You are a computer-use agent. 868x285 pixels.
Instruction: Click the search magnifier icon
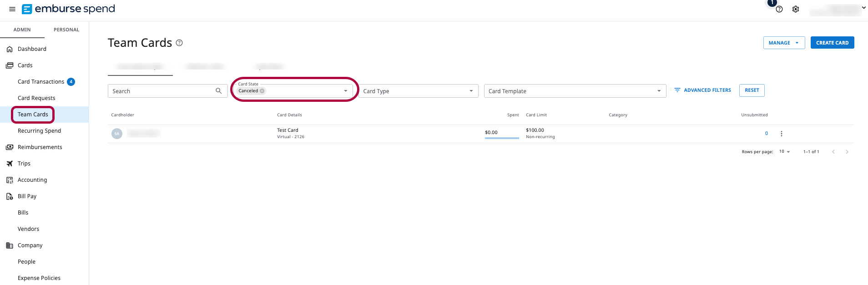(x=219, y=91)
